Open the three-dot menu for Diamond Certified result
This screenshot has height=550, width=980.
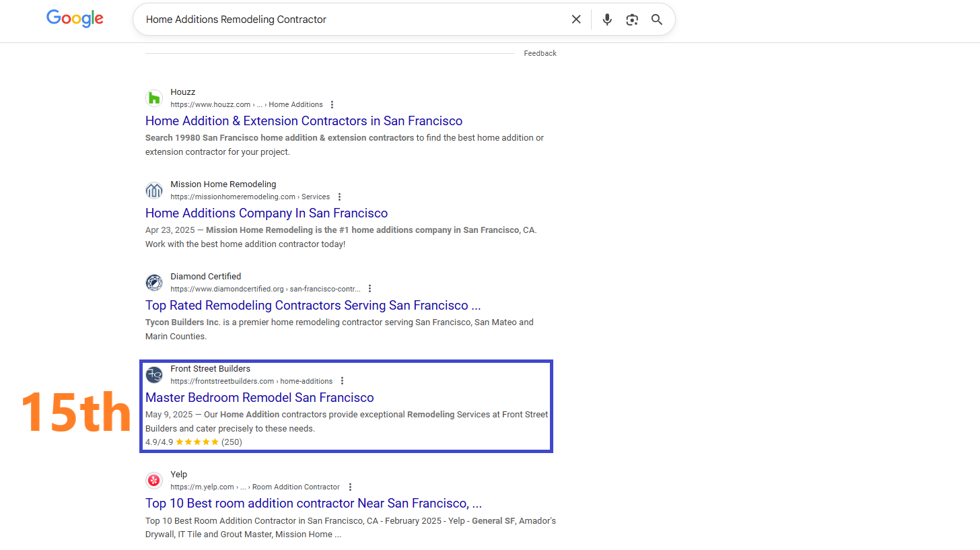[x=370, y=289]
